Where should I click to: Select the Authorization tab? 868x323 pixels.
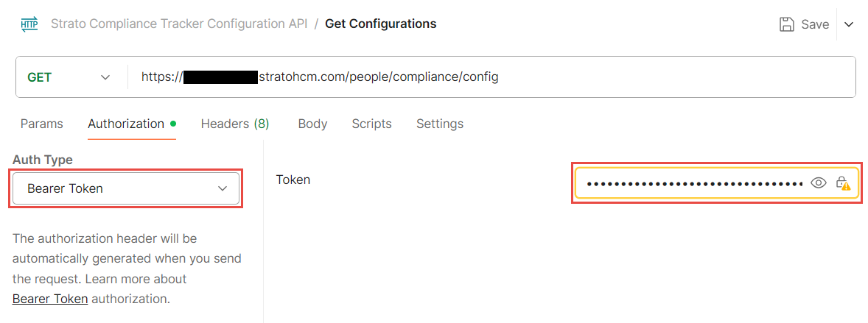[126, 124]
